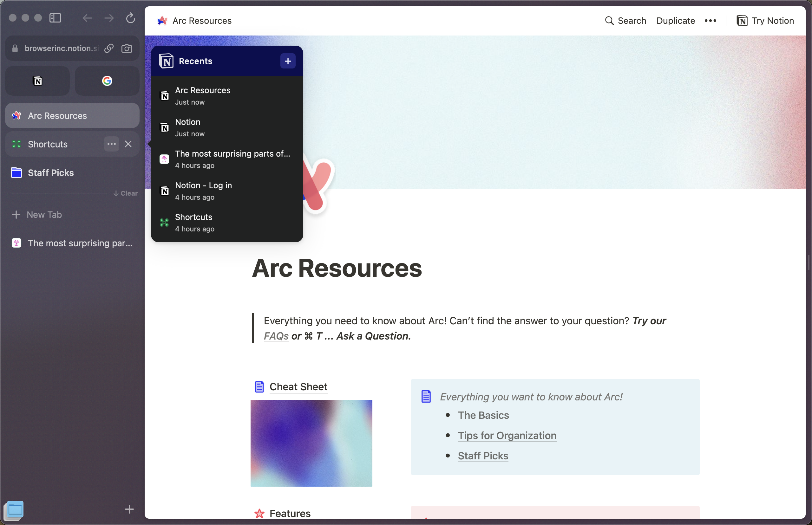Click the Arc Resources page heading
The image size is (812, 525).
tap(337, 268)
